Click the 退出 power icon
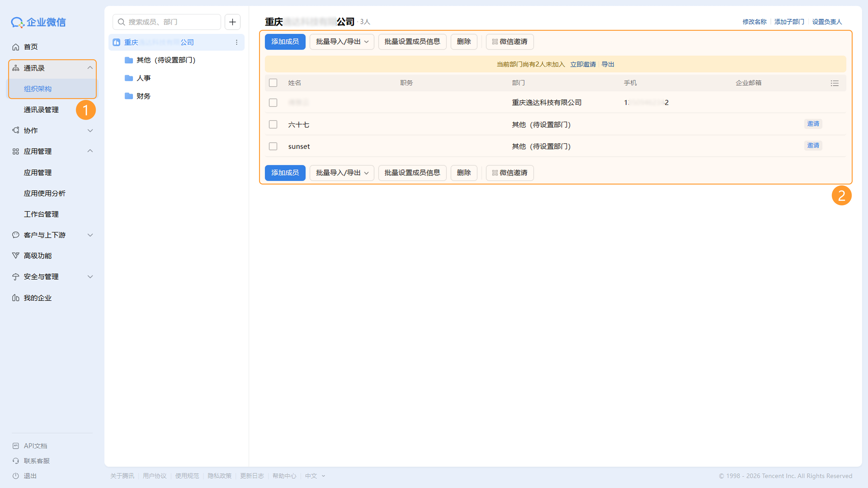This screenshot has height=488, width=868. click(16, 476)
